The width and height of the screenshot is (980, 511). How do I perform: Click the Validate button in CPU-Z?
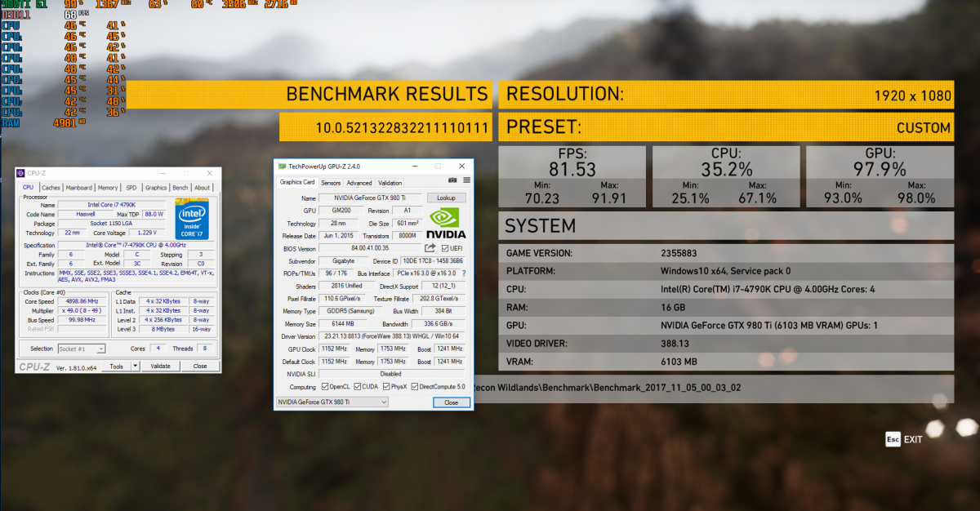160,367
